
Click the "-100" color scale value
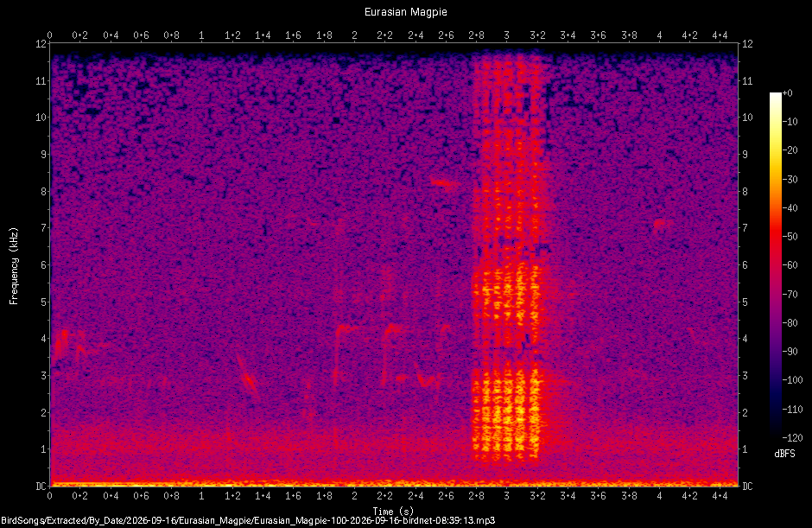792,380
